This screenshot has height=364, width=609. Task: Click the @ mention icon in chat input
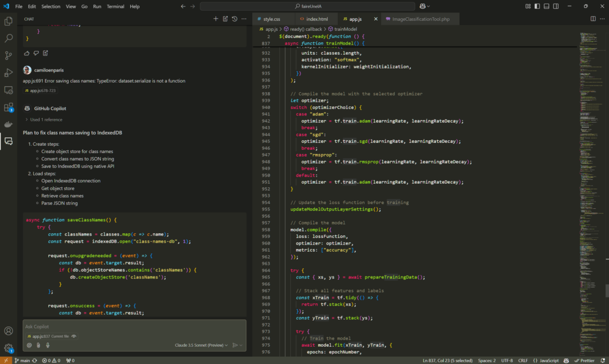click(29, 345)
